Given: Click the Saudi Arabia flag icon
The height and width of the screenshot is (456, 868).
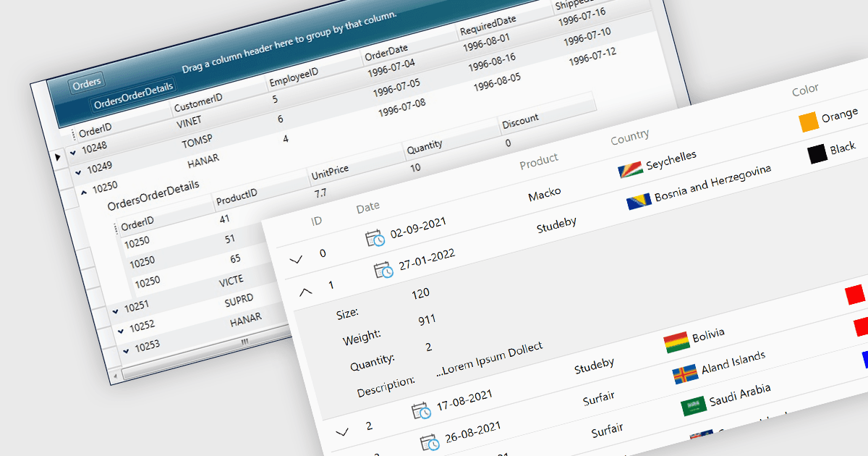Looking at the screenshot, I should tap(693, 406).
